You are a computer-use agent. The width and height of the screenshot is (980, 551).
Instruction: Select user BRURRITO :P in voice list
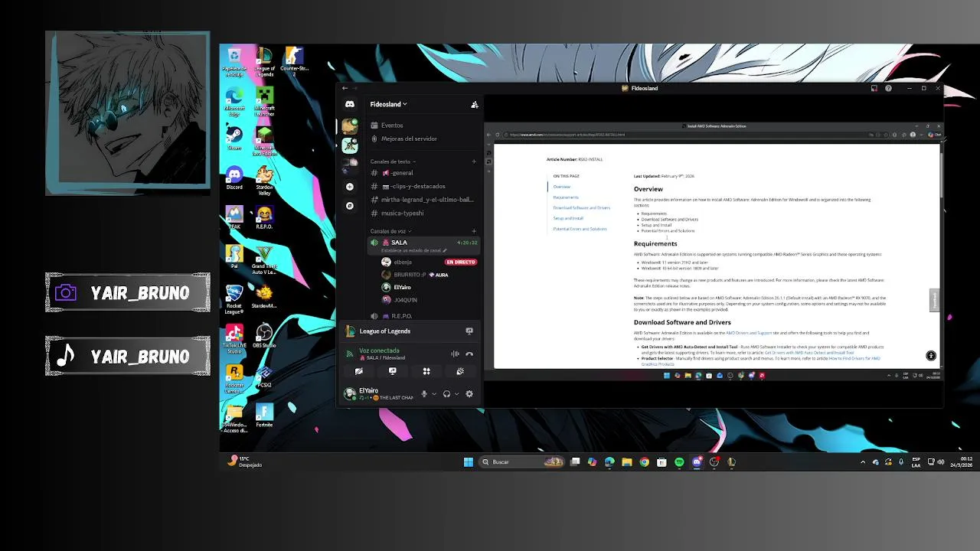(x=409, y=275)
